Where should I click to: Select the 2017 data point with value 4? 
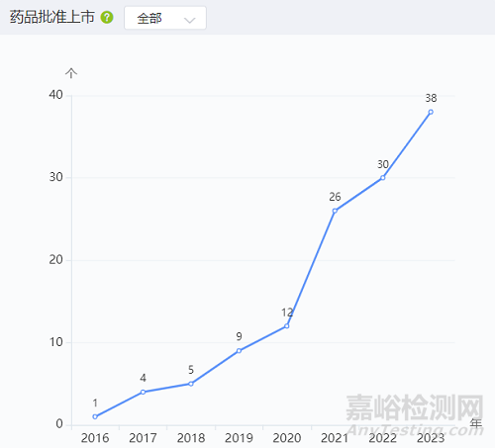coord(143,392)
